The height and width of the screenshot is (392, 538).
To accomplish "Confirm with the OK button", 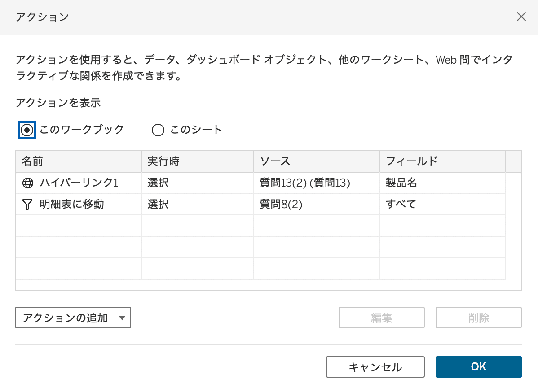I will click(478, 366).
